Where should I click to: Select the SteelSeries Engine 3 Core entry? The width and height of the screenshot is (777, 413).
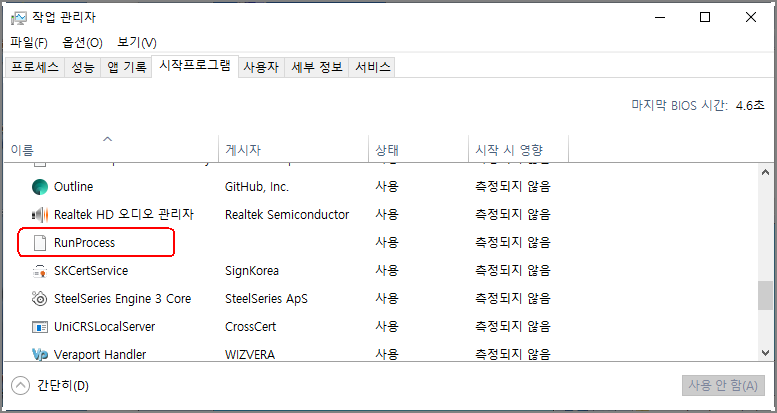(x=122, y=299)
